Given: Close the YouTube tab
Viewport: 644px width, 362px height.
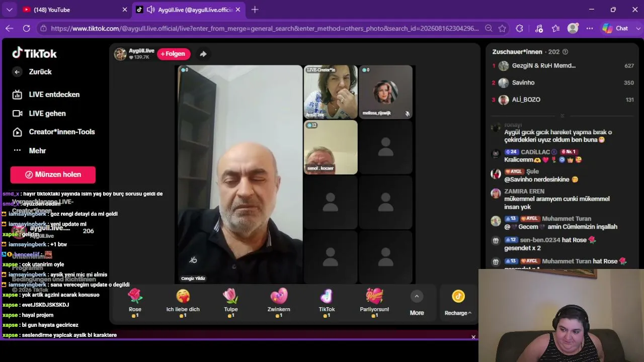Looking at the screenshot, I should (125, 10).
